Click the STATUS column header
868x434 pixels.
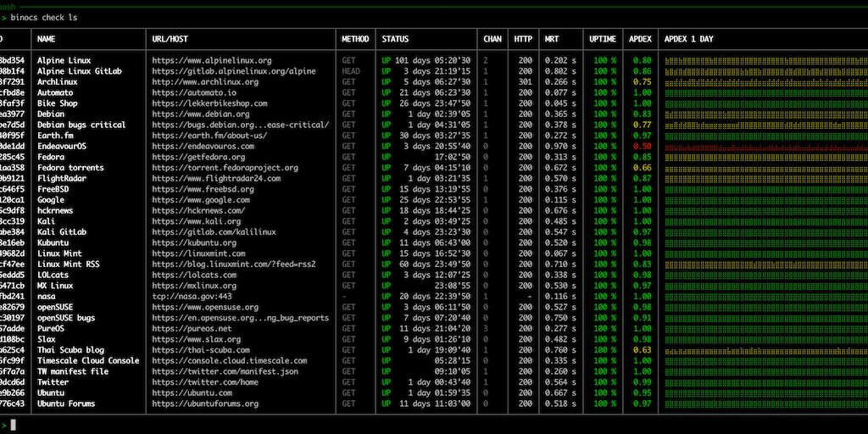[395, 39]
